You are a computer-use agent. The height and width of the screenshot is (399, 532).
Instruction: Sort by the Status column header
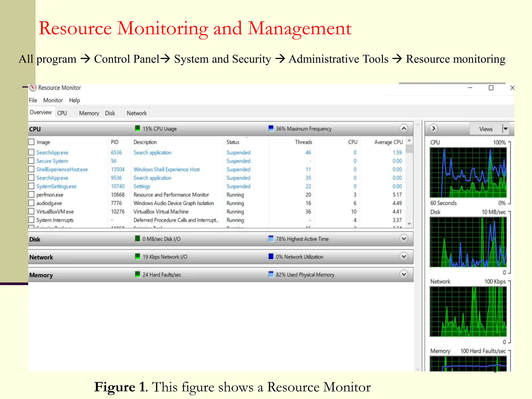point(233,142)
